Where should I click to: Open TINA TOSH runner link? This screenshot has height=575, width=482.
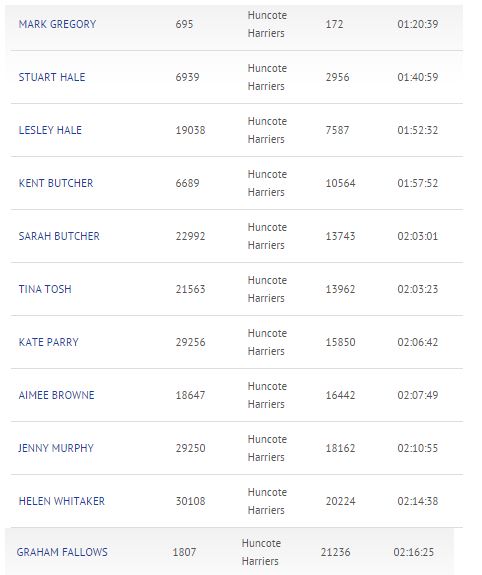pyautogui.click(x=45, y=289)
